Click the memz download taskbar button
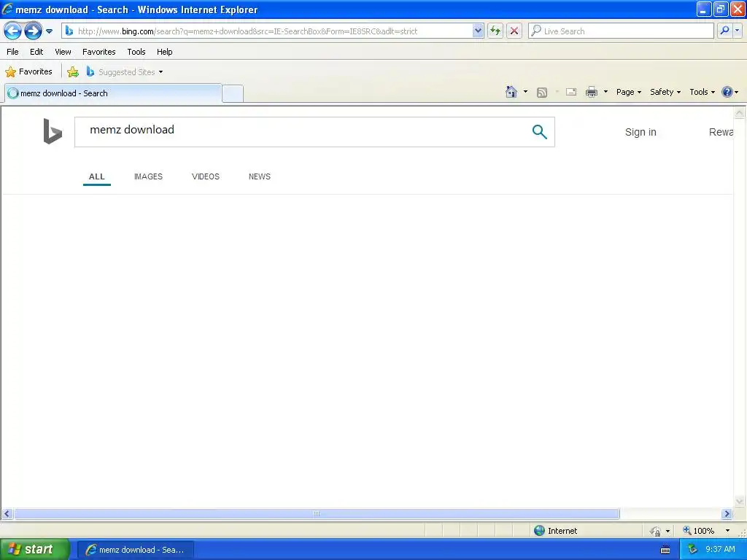 [136, 550]
